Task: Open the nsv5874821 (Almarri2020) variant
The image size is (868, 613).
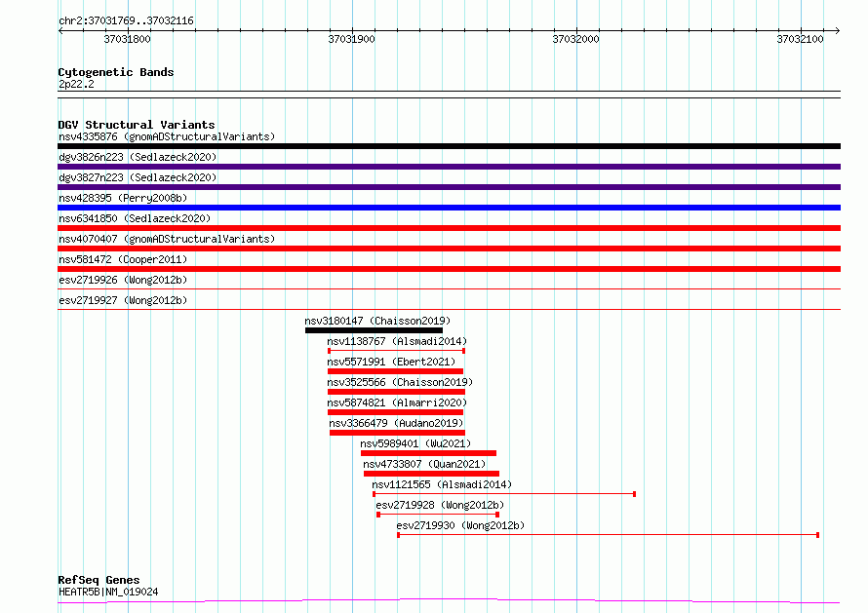Action: click(x=397, y=402)
